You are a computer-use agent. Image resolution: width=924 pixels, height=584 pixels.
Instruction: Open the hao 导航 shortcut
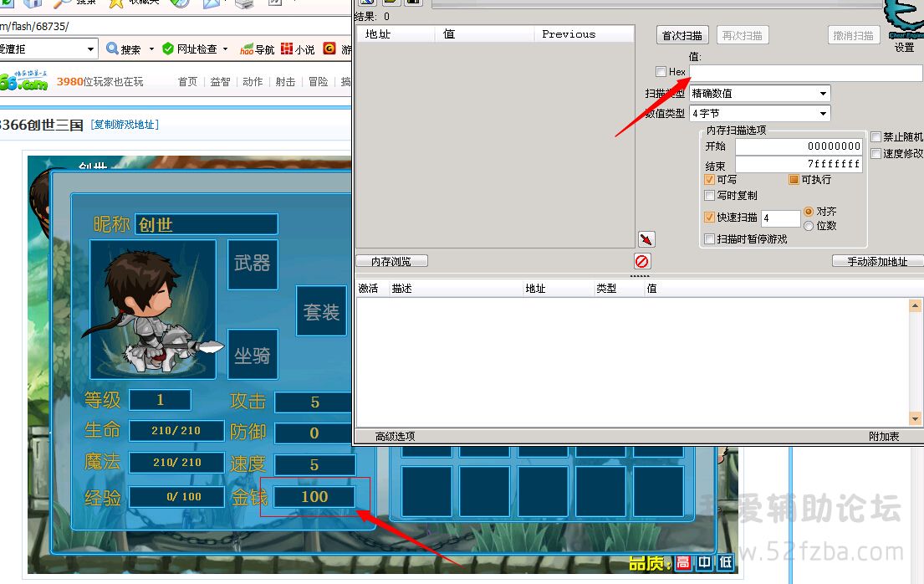point(257,49)
